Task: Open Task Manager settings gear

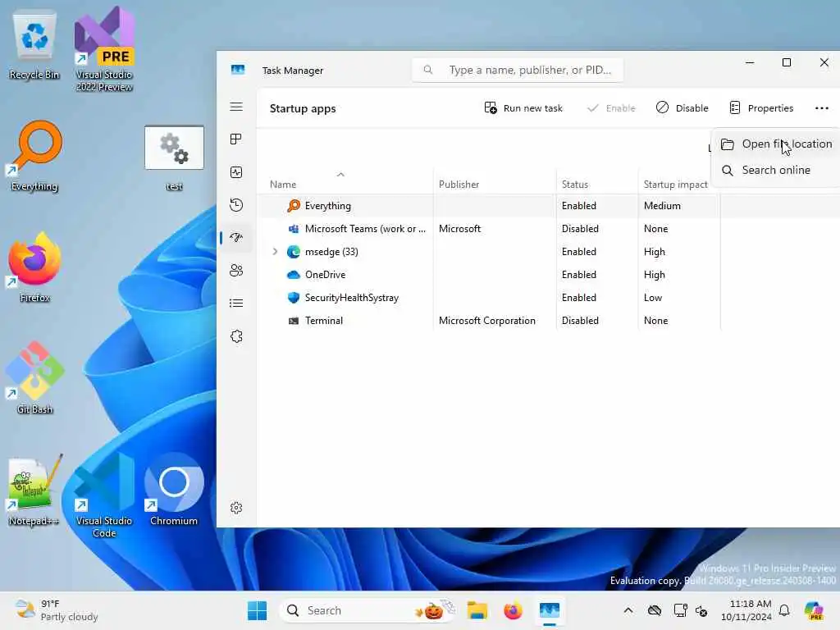Action: pos(236,508)
